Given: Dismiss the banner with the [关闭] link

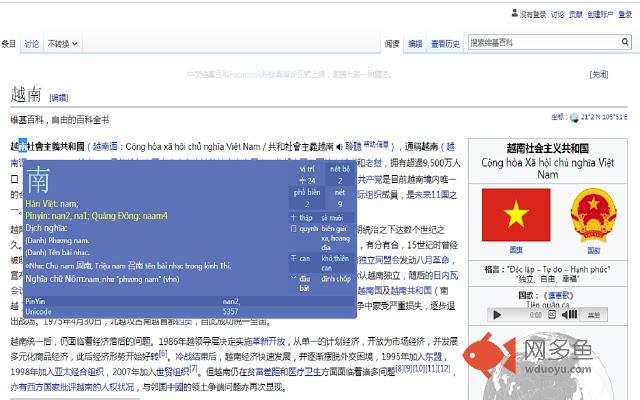Looking at the screenshot, I should click(599, 74).
